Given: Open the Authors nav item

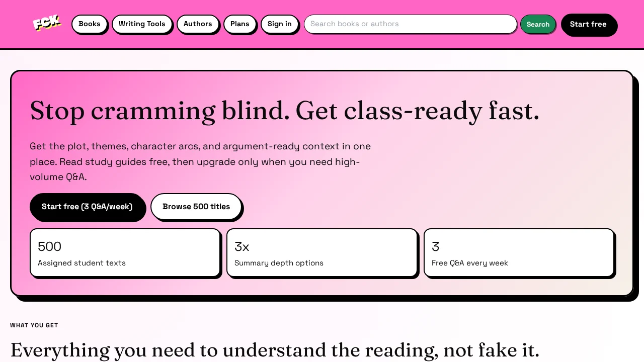Looking at the screenshot, I should click(x=198, y=24).
